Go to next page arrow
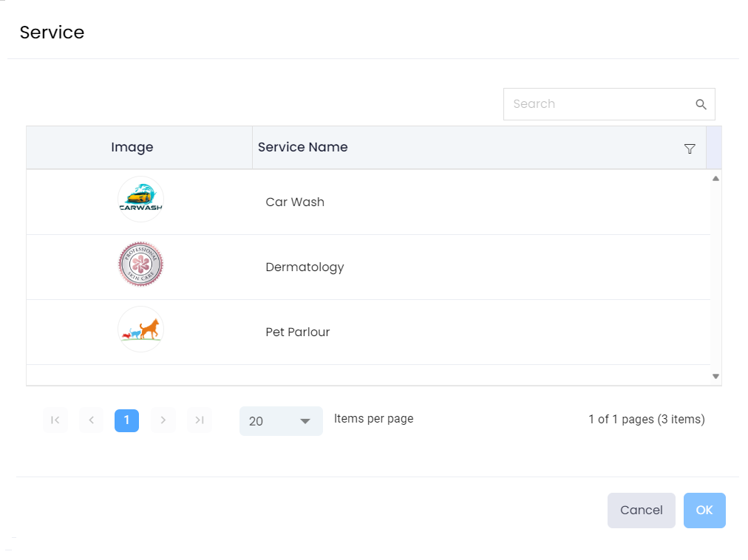748x560 pixels. tap(163, 420)
